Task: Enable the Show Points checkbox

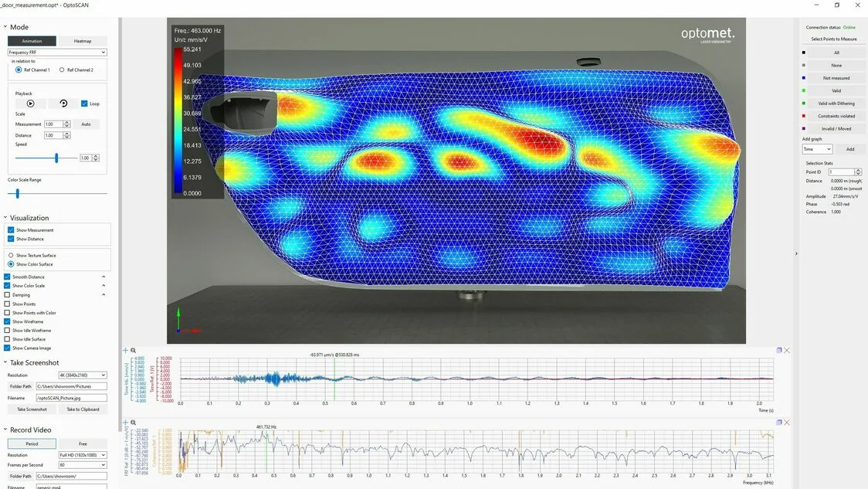Action: pos(7,304)
